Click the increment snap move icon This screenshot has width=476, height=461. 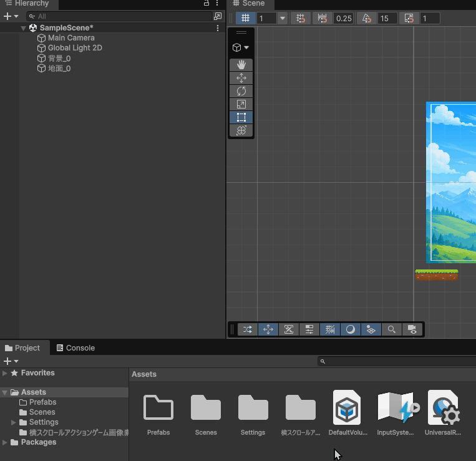[323, 18]
